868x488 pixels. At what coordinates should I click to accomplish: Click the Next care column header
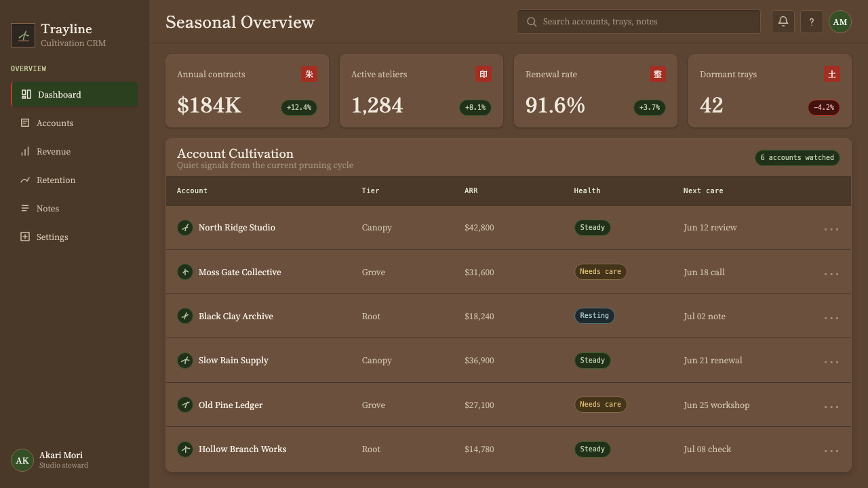pos(703,190)
